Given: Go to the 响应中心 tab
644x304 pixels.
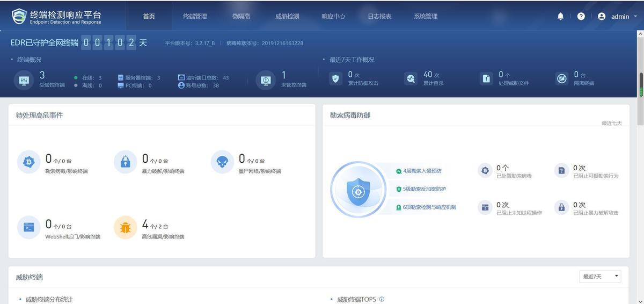Looking at the screenshot, I should tap(333, 17).
